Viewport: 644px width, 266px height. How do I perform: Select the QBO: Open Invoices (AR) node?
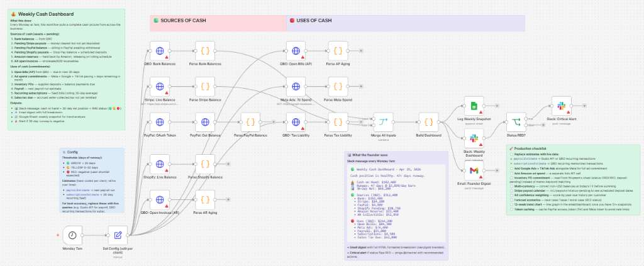[160, 200]
